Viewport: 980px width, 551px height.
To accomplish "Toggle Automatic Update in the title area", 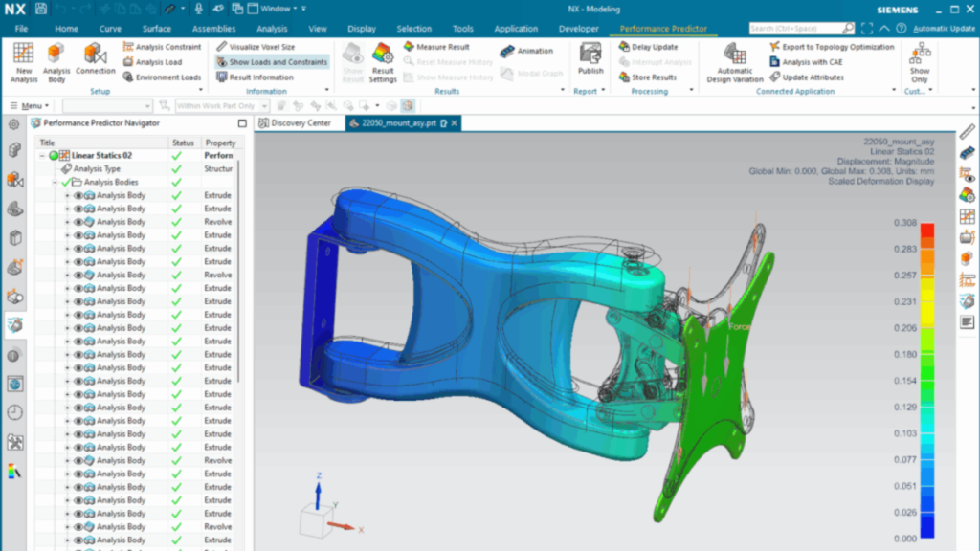I will point(944,28).
